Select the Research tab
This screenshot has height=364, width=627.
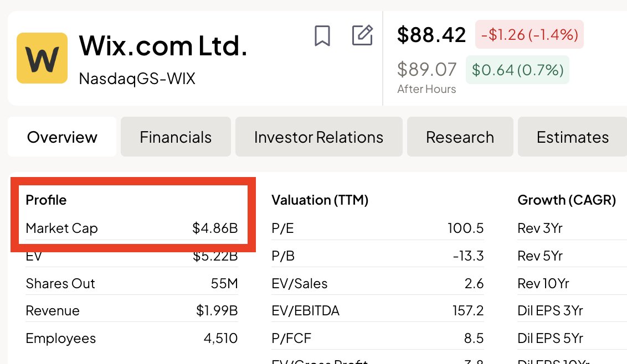pos(460,137)
